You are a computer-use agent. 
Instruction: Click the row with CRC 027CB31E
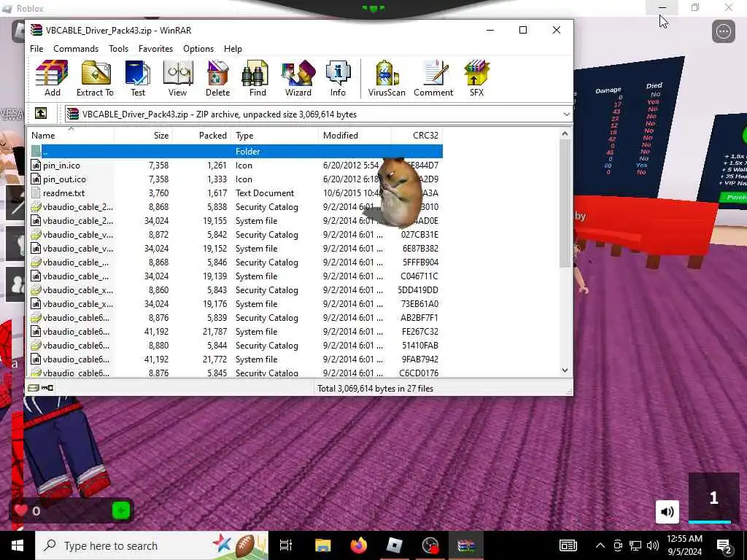pos(236,234)
